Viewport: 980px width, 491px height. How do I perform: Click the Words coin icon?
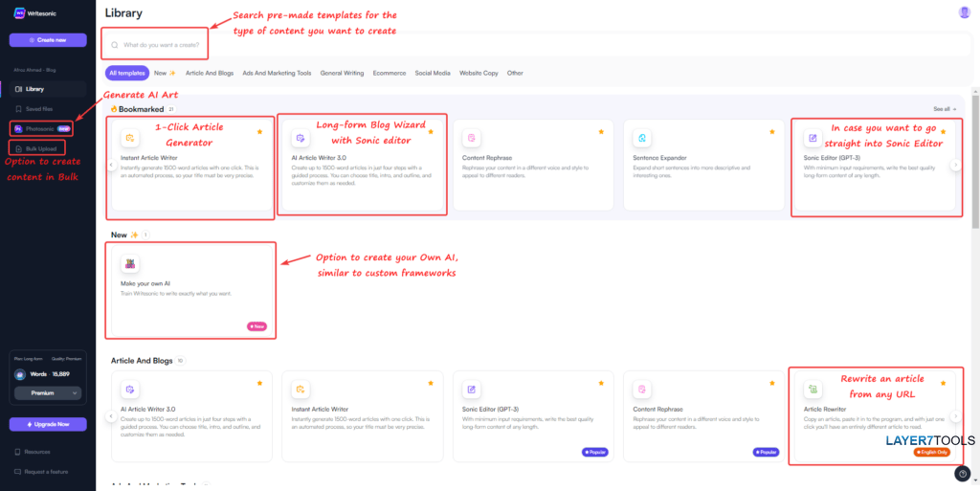(x=20, y=375)
